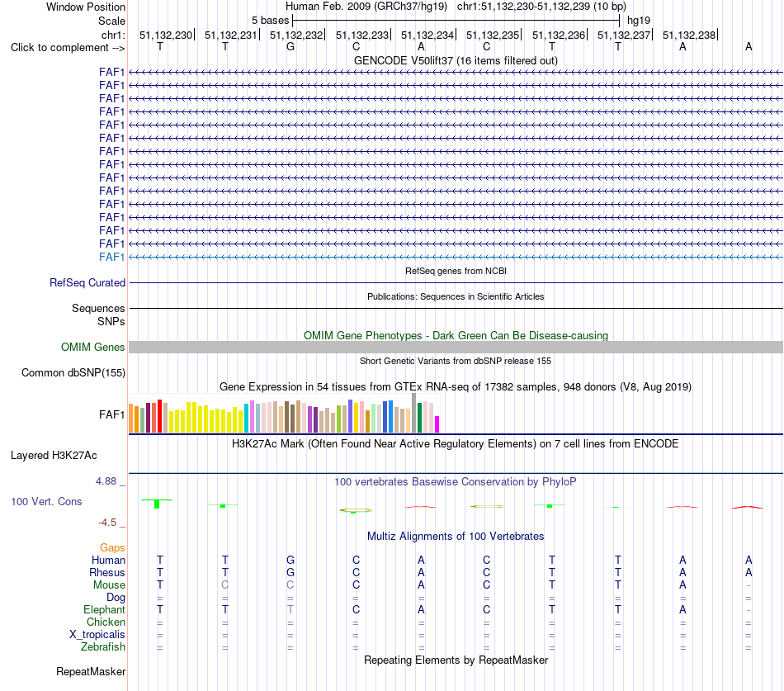Select the Window Position label
The width and height of the screenshot is (784, 691).
[x=86, y=7]
